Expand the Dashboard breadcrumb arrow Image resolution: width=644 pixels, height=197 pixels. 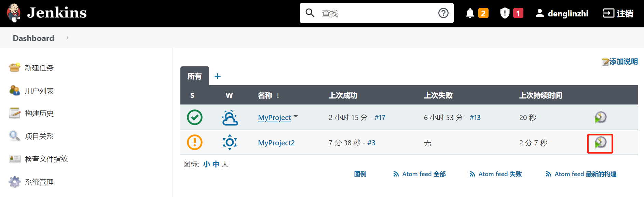pos(67,38)
